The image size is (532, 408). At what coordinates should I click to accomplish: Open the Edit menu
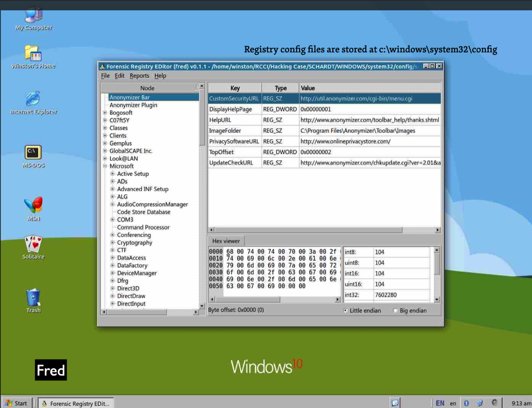(119, 76)
